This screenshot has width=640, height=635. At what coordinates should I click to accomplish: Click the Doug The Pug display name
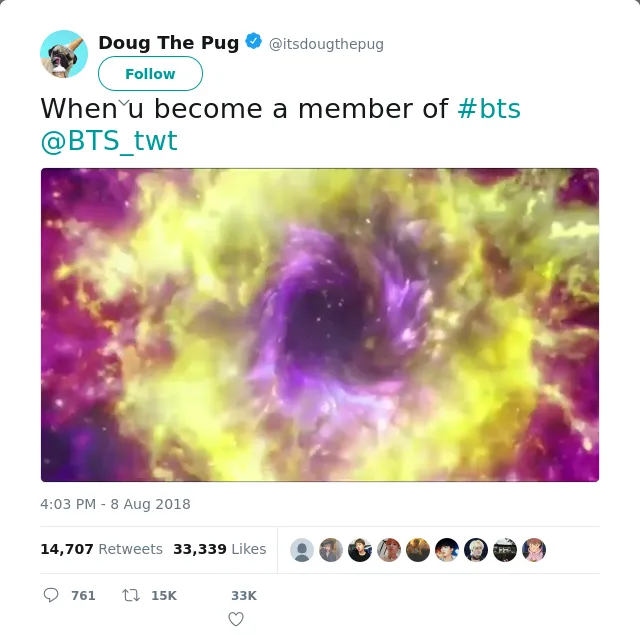point(169,42)
